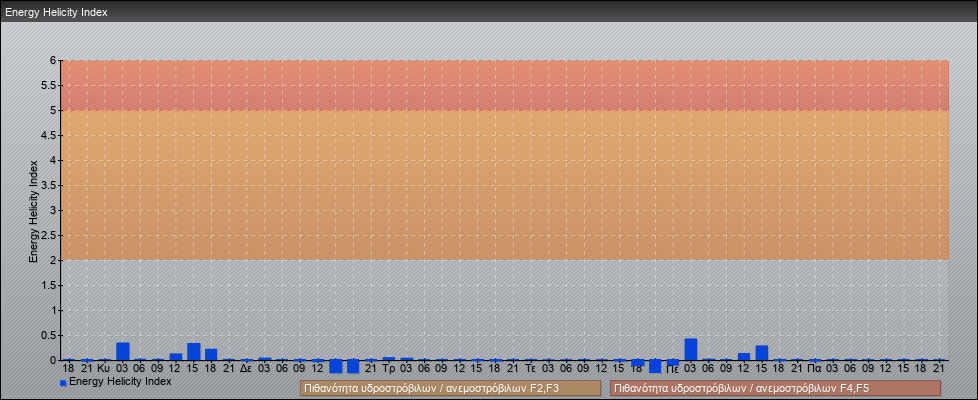Click the 5.5 value on y-axis

point(49,85)
